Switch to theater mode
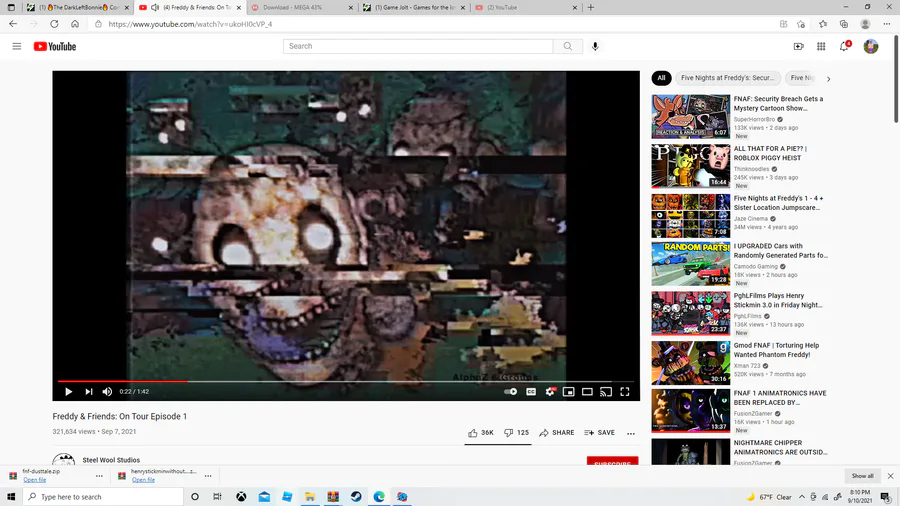 (x=587, y=391)
